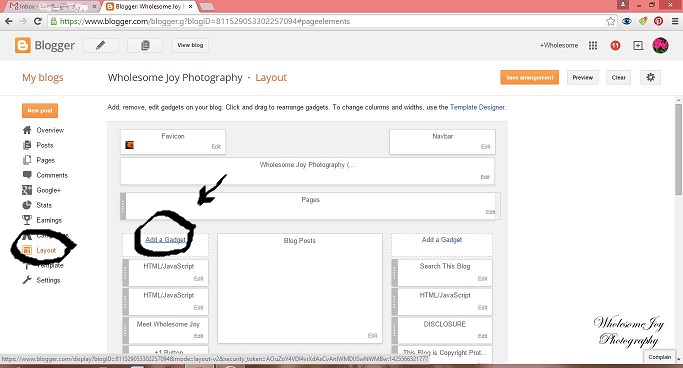
Task: Click the eye extension icon
Action: point(627,21)
